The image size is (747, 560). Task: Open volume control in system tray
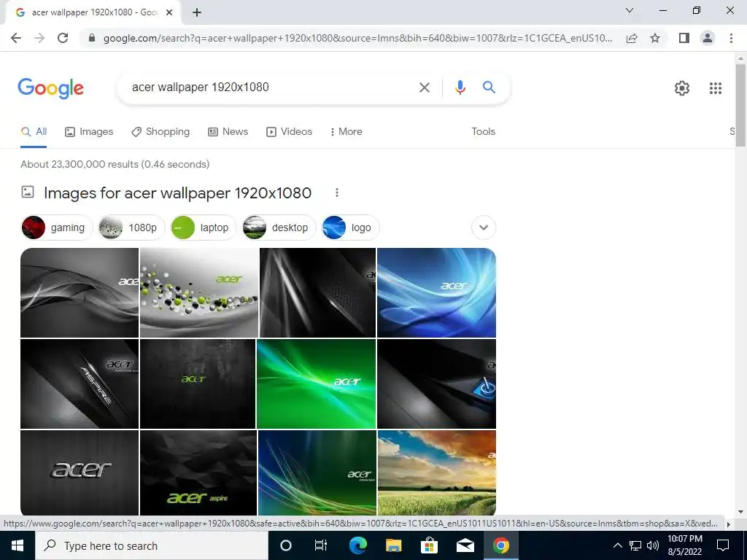[x=653, y=545]
